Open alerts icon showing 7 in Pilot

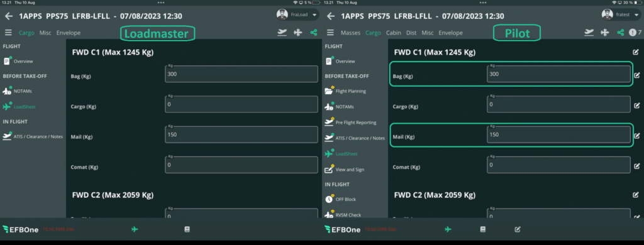coord(635,33)
